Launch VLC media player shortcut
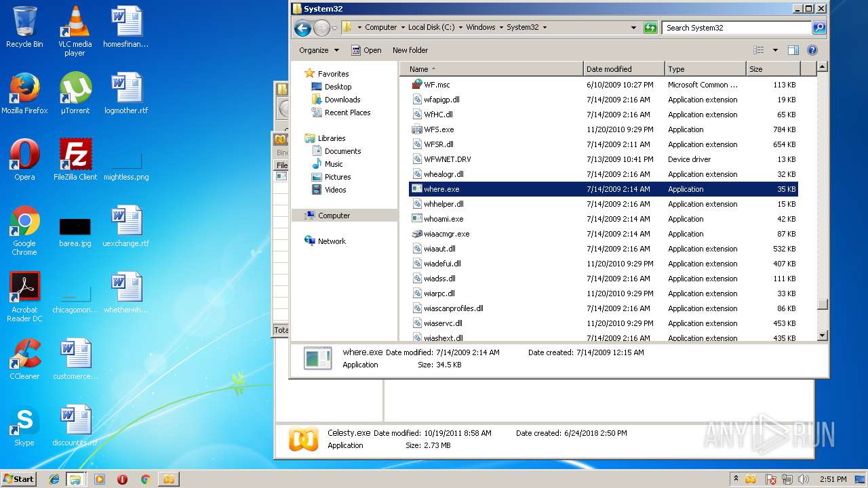The width and height of the screenshot is (868, 488). [x=75, y=31]
